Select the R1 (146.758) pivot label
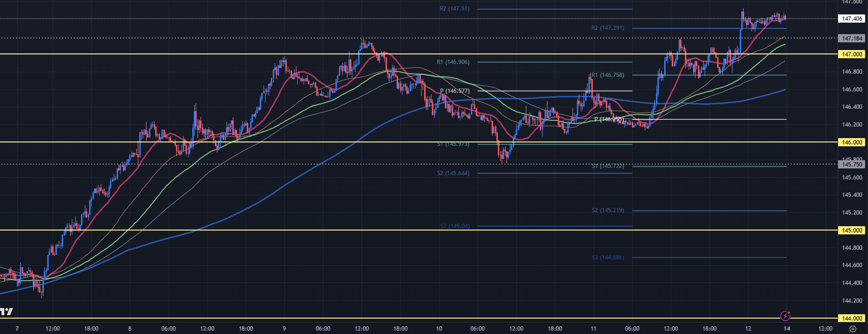This screenshot has height=334, width=868. point(608,75)
